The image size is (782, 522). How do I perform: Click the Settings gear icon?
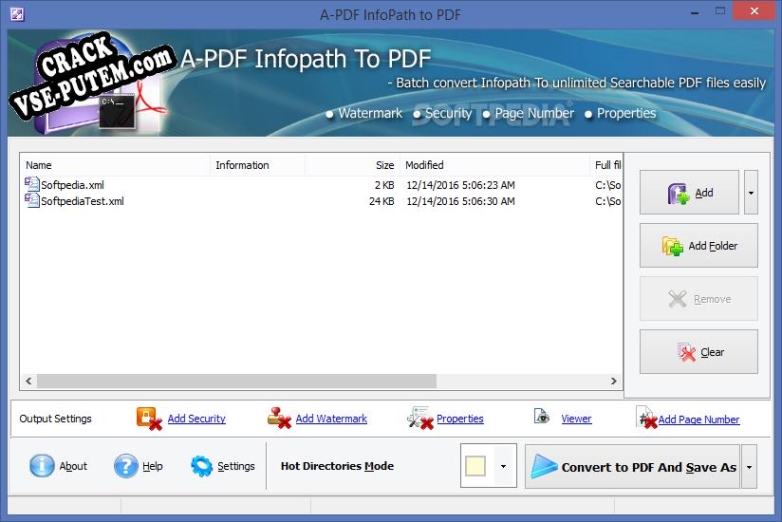click(x=202, y=466)
